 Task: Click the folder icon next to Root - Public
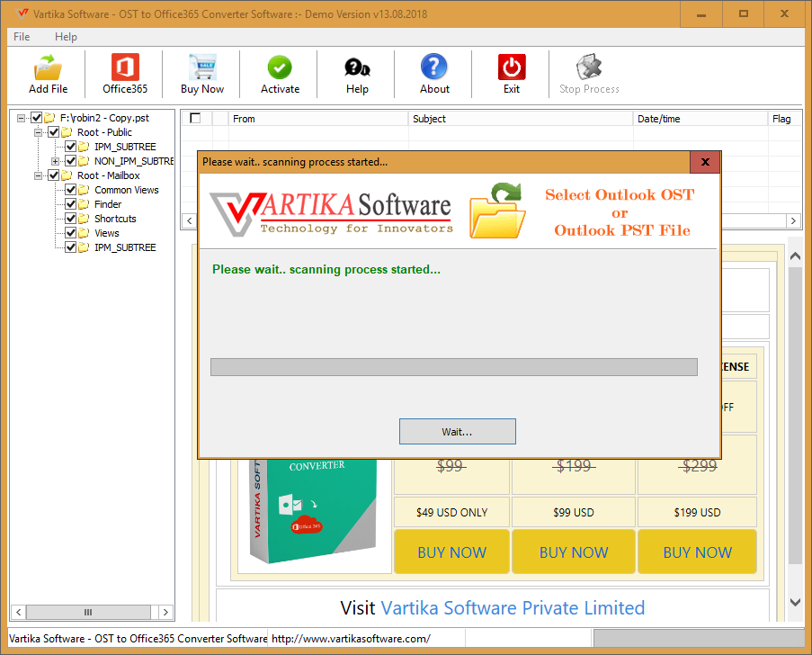tap(67, 132)
